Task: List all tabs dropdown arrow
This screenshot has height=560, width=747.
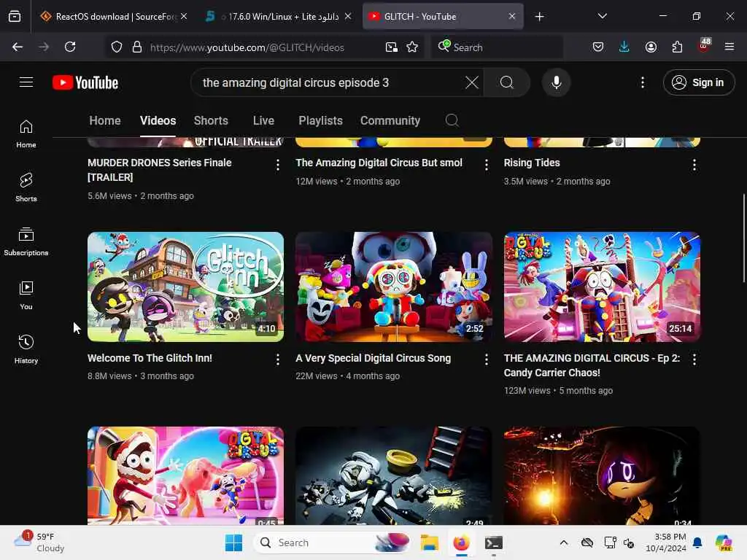Action: pyautogui.click(x=602, y=16)
